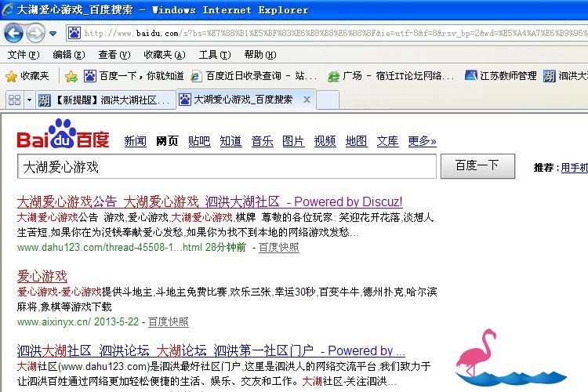
Task: Click the Baidu paw icon in address bar
Action: (74, 34)
